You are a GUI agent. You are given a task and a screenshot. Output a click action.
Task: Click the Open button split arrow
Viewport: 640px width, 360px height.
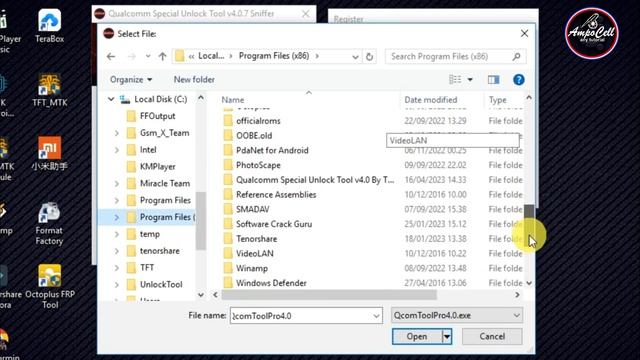click(x=447, y=336)
